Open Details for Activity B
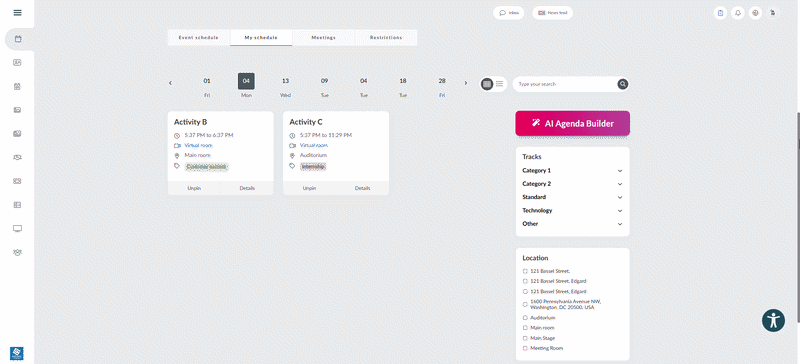The height and width of the screenshot is (364, 800). [x=247, y=188]
